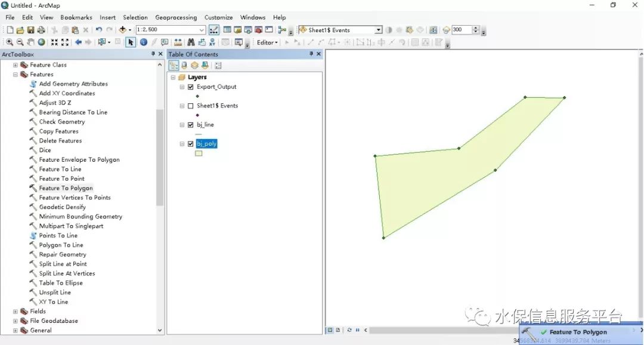
Task: Click the Fixed Zoom Out icon
Action: (x=64, y=42)
